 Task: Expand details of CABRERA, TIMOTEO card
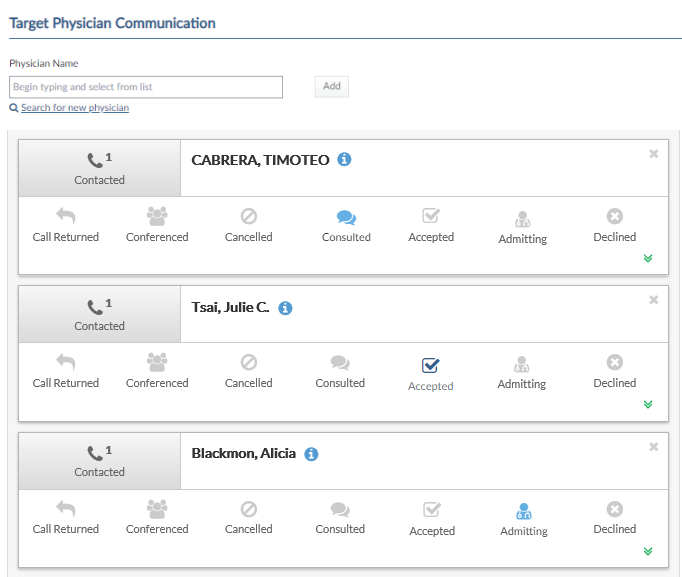pos(648,258)
